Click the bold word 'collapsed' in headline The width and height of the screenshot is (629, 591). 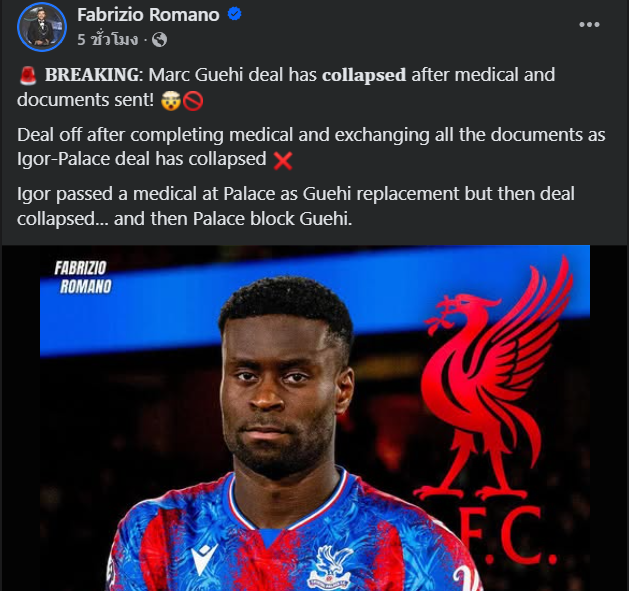[364, 75]
